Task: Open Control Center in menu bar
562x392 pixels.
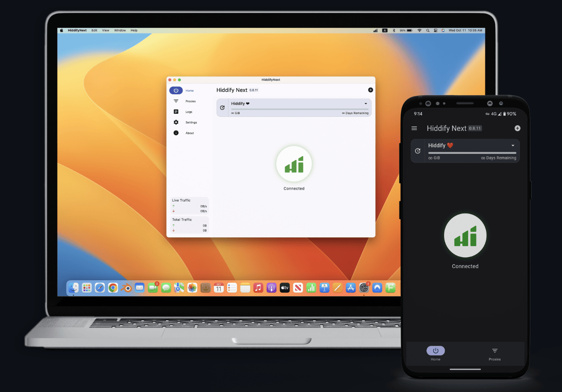Action: (436, 30)
